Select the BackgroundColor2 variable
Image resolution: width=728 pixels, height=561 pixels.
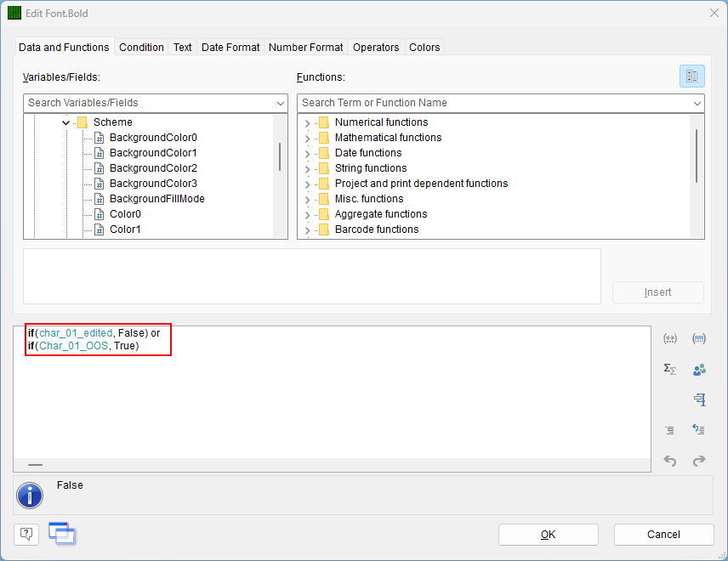pos(153,167)
